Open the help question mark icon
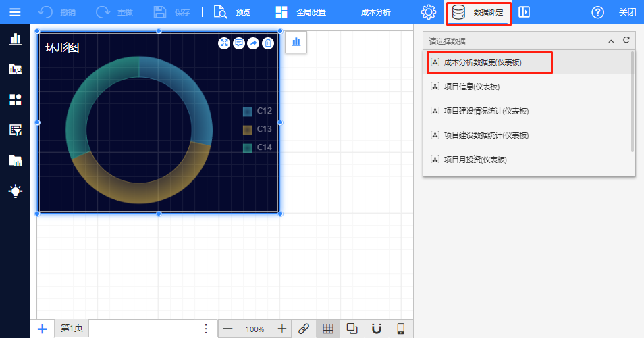Image resolution: width=644 pixels, height=338 pixels. click(597, 12)
